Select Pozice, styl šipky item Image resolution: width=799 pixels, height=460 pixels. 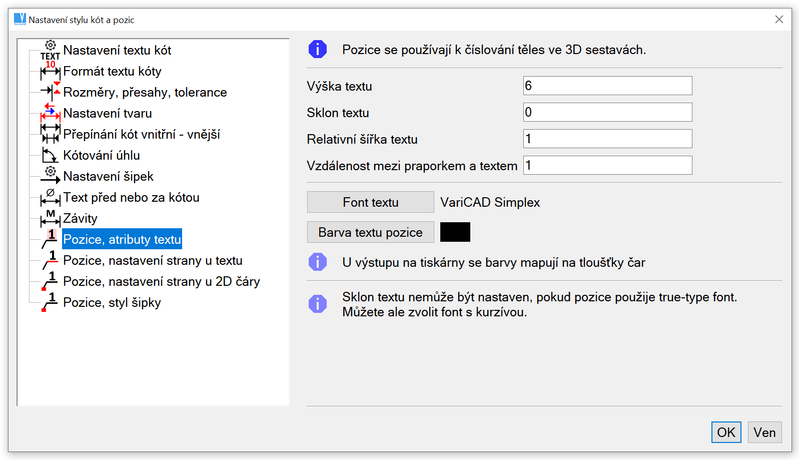tap(111, 302)
